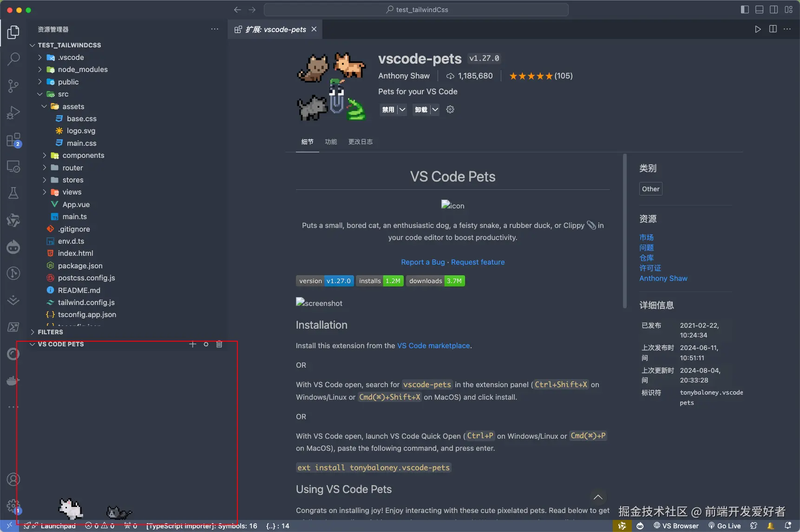The height and width of the screenshot is (532, 800).
Task: Switch to the 更改日志 tab
Action: [x=361, y=142]
